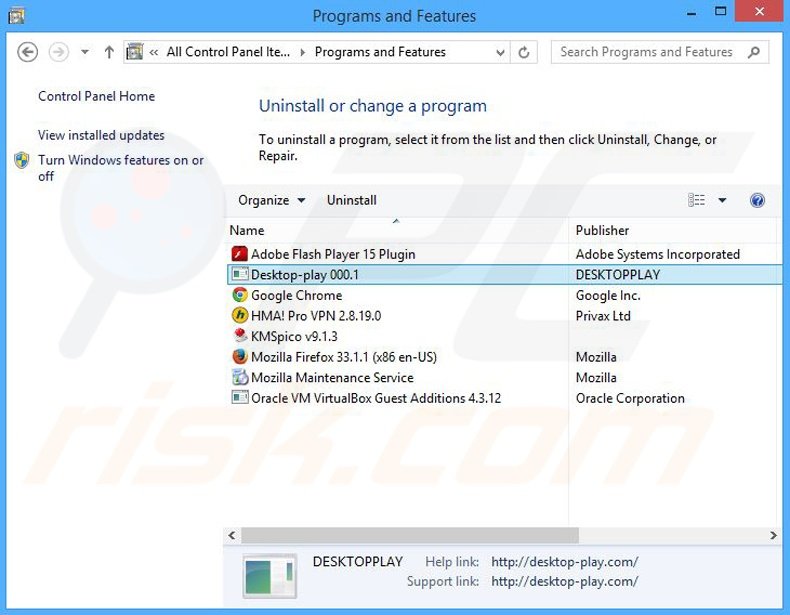
Task: Select Oracle VM VirtualBox Guest Additions entry
Action: pyautogui.click(x=376, y=398)
